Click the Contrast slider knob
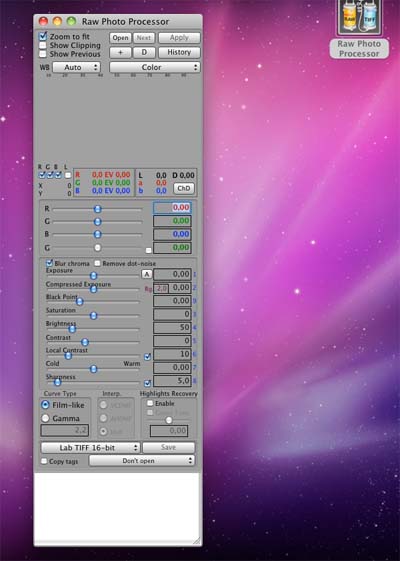Screen dimensions: 400x561 click(x=85, y=342)
